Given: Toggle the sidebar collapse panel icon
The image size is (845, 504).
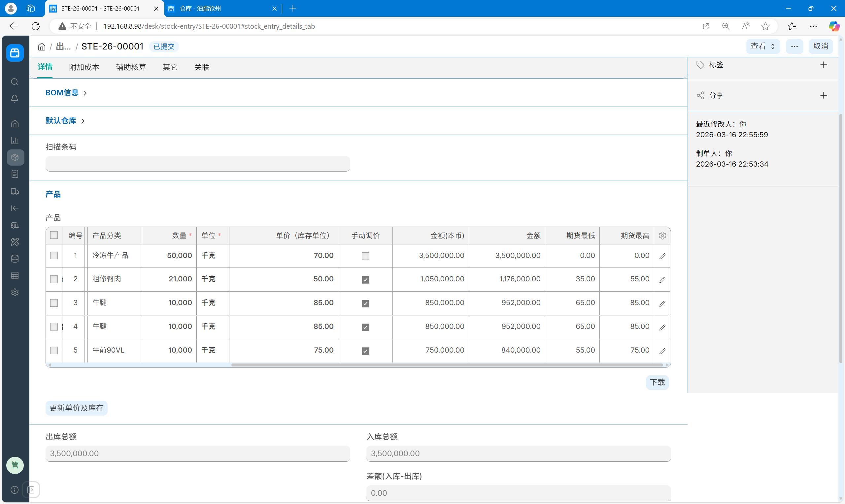Looking at the screenshot, I should pos(31,490).
